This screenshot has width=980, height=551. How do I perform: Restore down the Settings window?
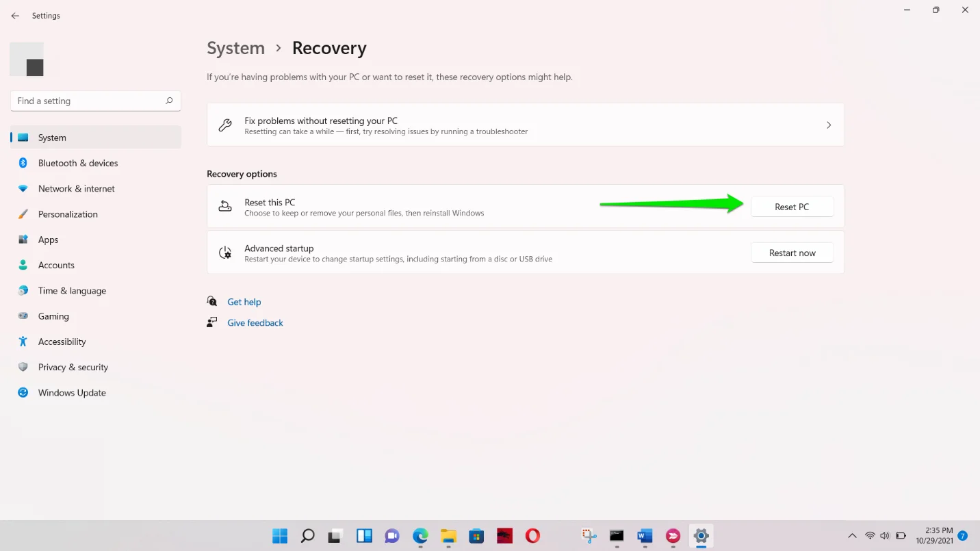coord(936,10)
